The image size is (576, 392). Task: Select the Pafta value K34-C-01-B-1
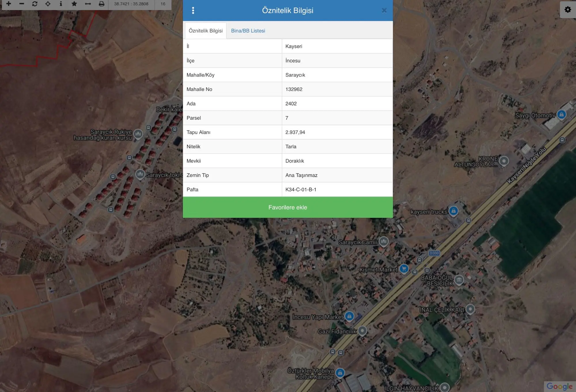(301, 189)
